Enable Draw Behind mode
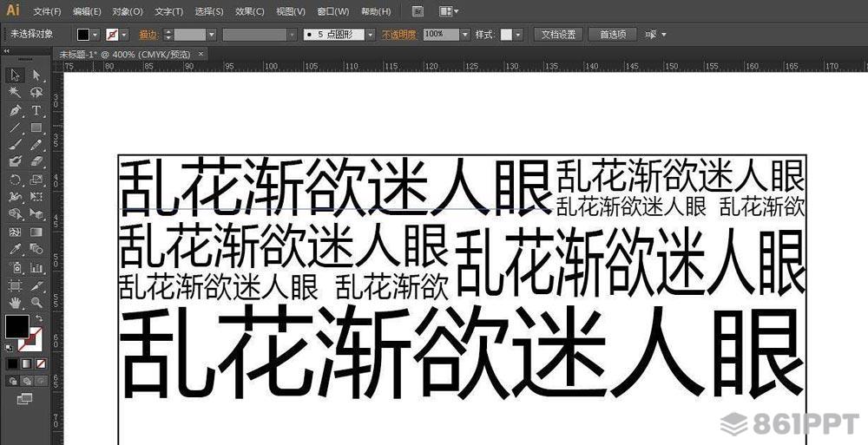The image size is (868, 445). (27, 381)
